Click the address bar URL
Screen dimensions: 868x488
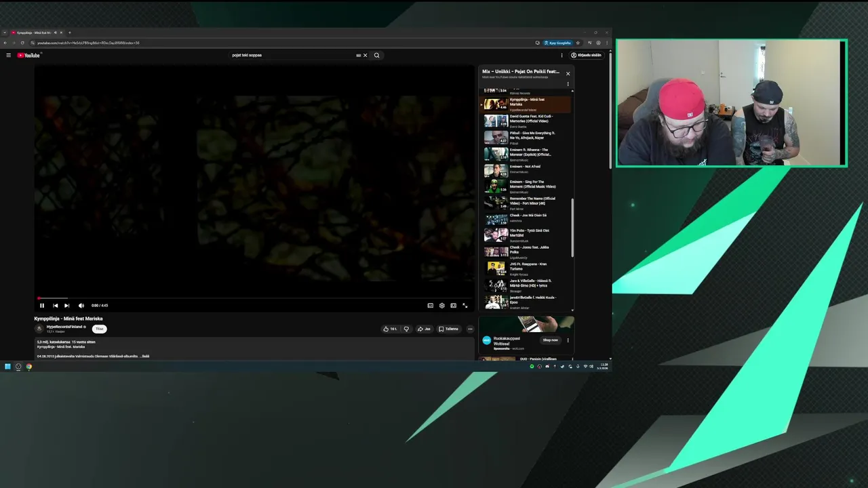click(88, 43)
